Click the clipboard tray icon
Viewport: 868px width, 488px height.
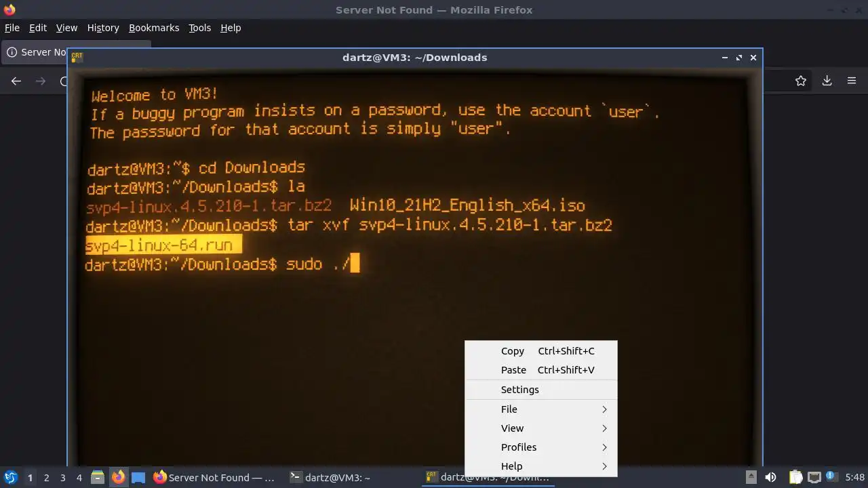(795, 478)
